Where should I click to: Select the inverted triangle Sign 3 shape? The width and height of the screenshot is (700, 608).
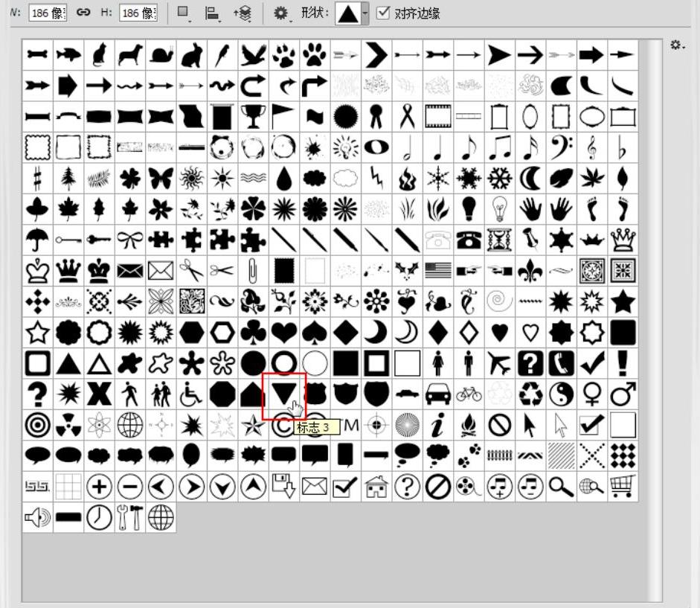pyautogui.click(x=284, y=394)
